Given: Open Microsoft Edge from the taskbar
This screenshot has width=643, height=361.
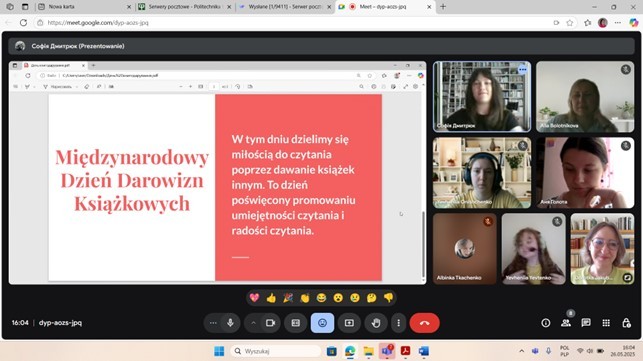Looking at the screenshot, I should point(350,351).
